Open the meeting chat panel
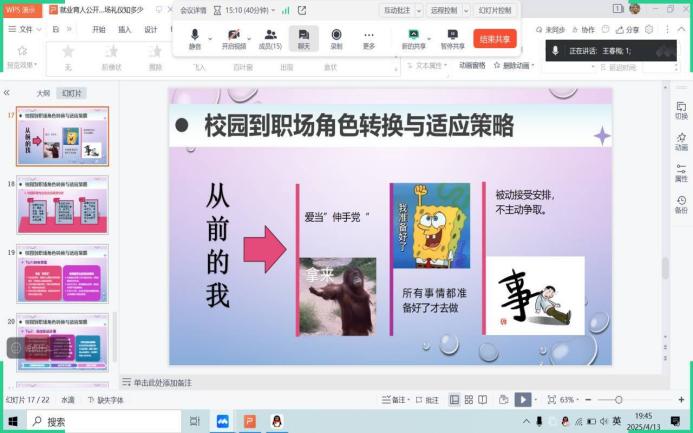The image size is (693, 433). point(303,38)
